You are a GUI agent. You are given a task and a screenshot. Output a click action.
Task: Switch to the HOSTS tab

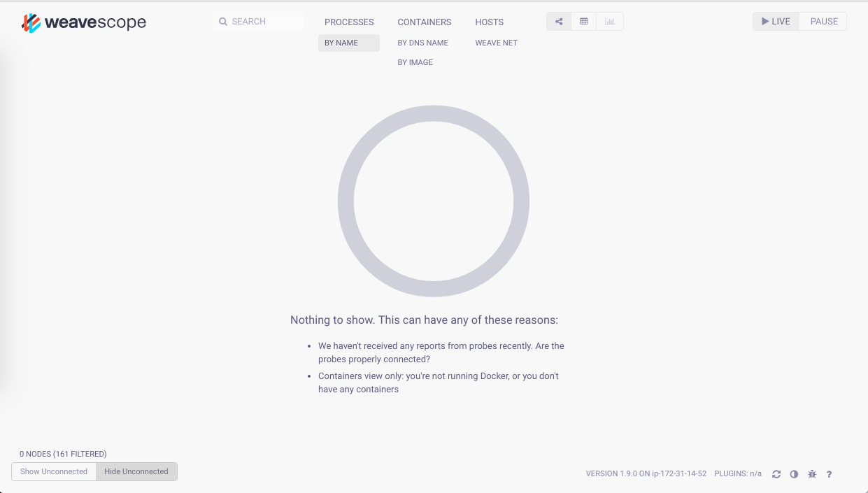coord(489,22)
